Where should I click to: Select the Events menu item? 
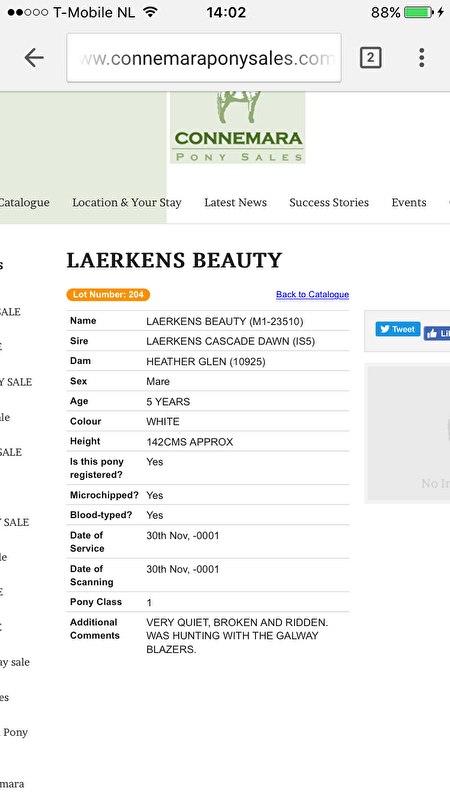tap(409, 203)
